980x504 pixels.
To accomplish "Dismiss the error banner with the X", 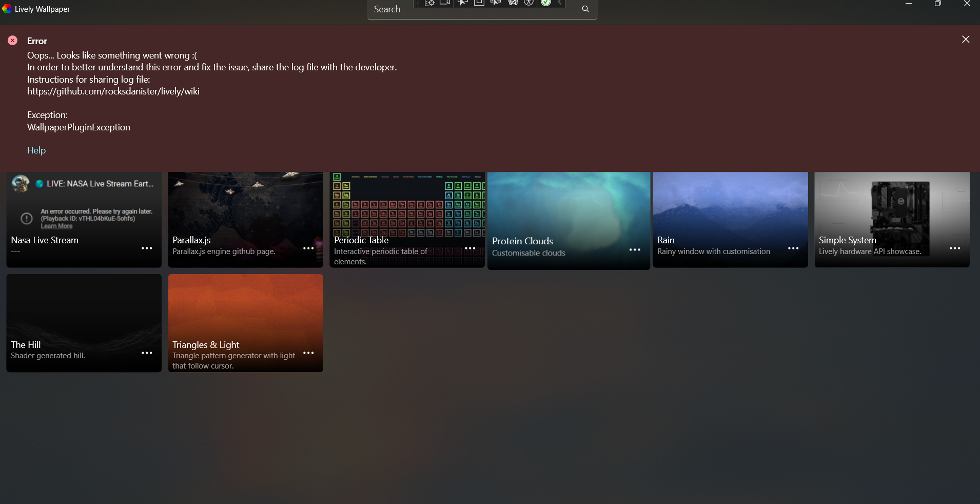I will click(966, 39).
